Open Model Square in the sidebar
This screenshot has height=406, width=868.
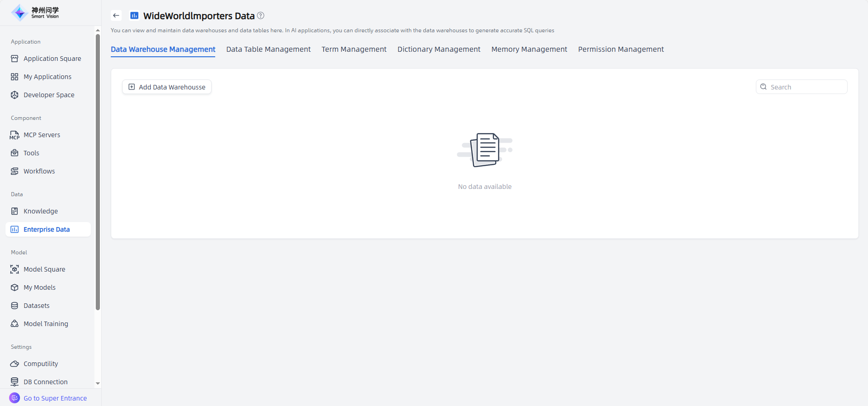[x=44, y=269]
